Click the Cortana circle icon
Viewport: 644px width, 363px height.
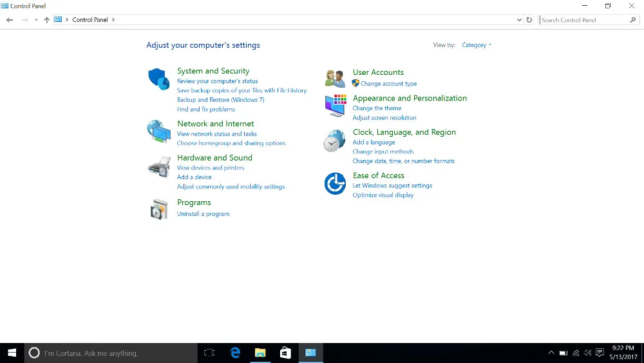(34, 353)
